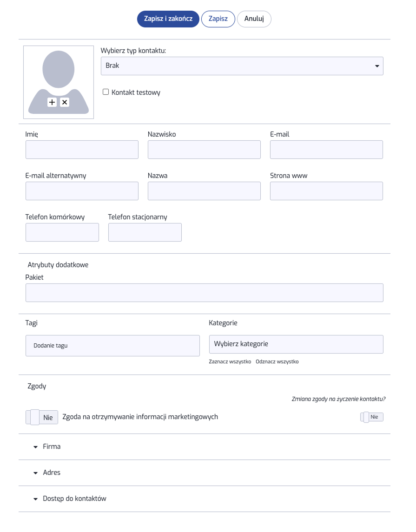Image resolution: width=416 pixels, height=532 pixels.
Task: Add a photo with the plus icon
Action: point(52,102)
